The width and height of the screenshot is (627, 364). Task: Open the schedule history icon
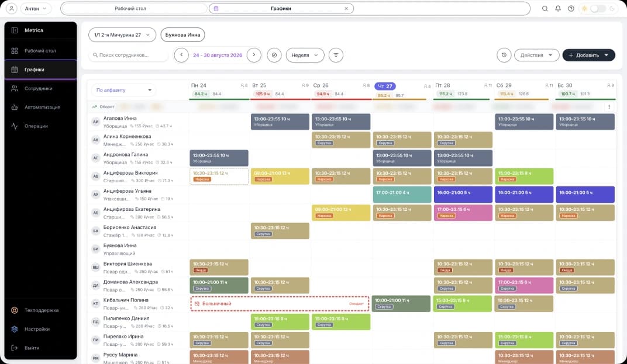pyautogui.click(x=504, y=55)
